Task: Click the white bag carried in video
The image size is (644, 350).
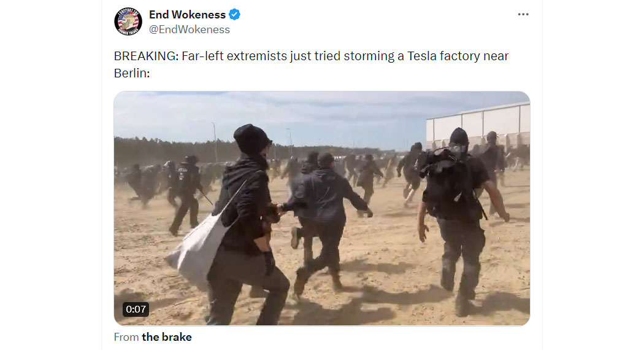Action: point(198,248)
